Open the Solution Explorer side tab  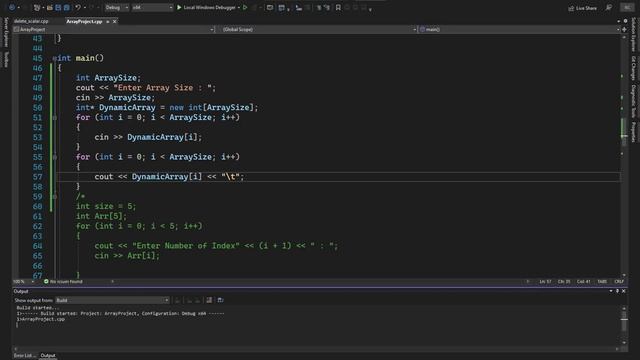(x=634, y=34)
